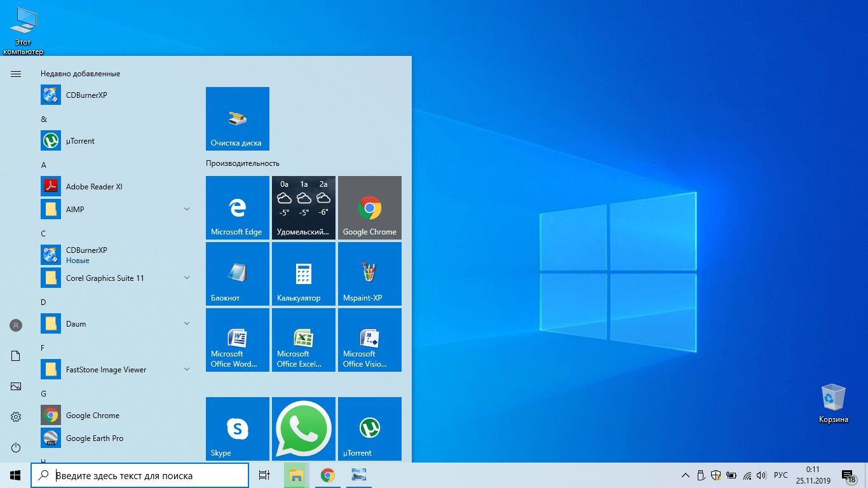
Task: Launch the WhatsApp tile
Action: tap(304, 428)
